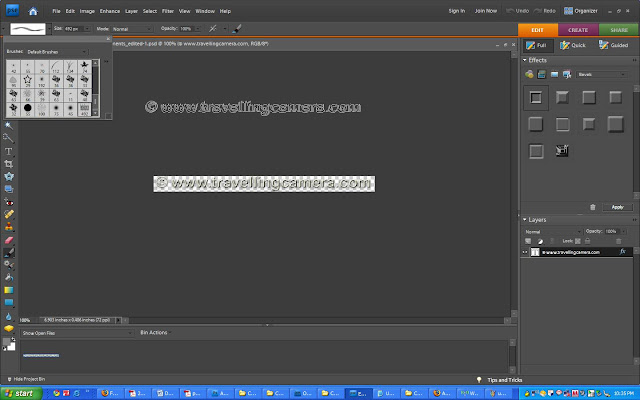Collapse the Layers panel
Viewport: 640px width, 400px height.
524,220
